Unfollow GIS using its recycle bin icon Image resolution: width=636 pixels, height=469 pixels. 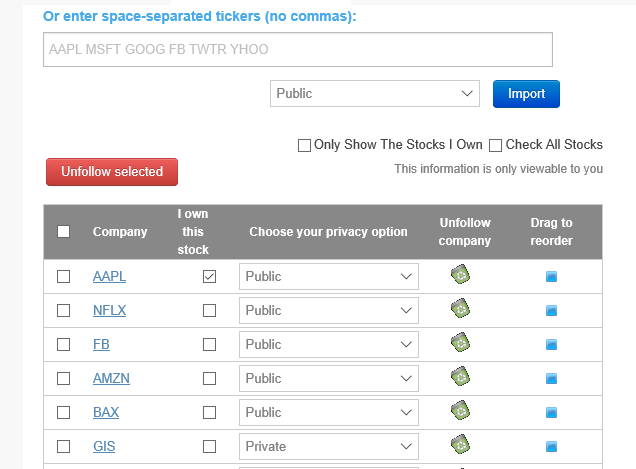(x=460, y=445)
